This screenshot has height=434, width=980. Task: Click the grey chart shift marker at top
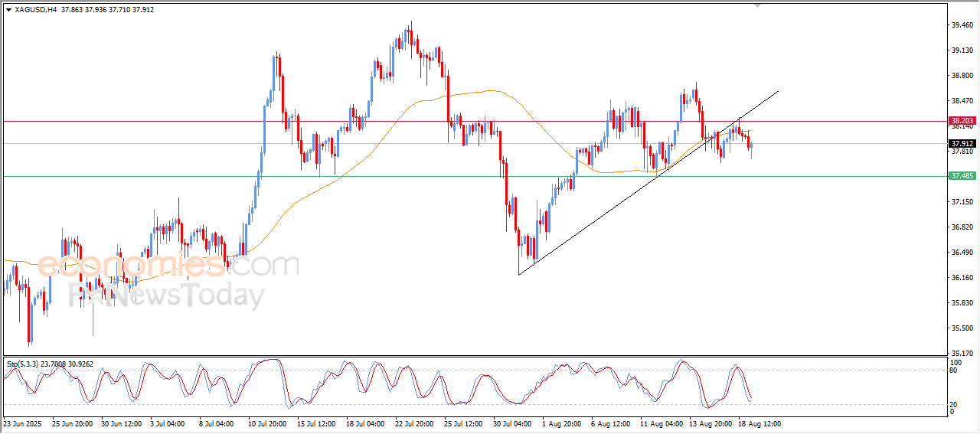point(758,5)
